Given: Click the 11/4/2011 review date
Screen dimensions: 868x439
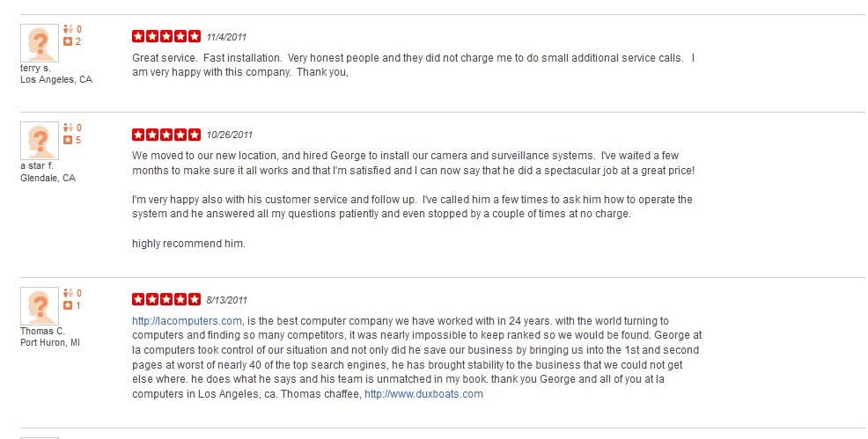Looking at the screenshot, I should pos(226,37).
